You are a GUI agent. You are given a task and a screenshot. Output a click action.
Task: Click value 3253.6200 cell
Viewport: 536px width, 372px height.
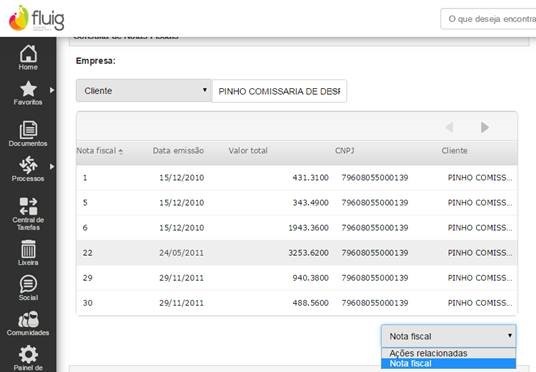pyautogui.click(x=308, y=253)
